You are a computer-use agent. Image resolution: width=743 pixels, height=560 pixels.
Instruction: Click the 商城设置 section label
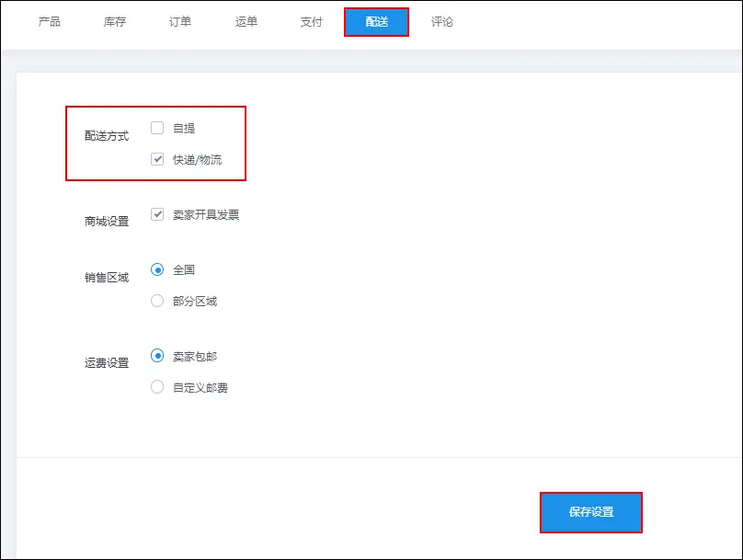[x=107, y=221]
